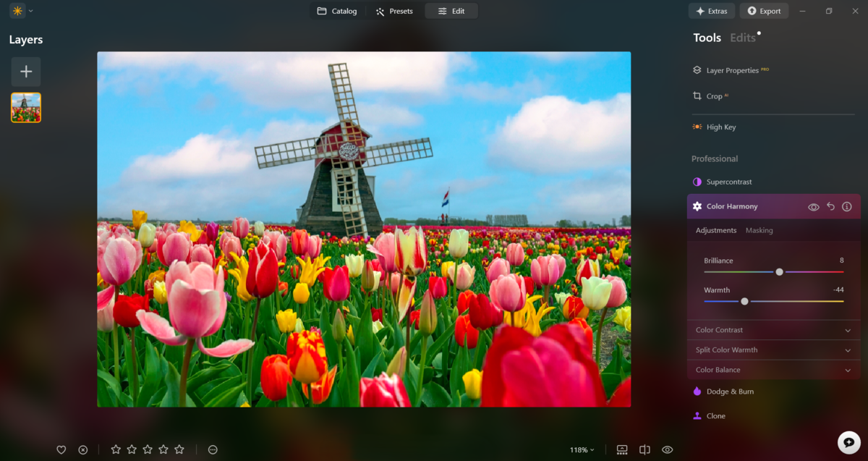Flag the photo as rejected

pyautogui.click(x=83, y=449)
